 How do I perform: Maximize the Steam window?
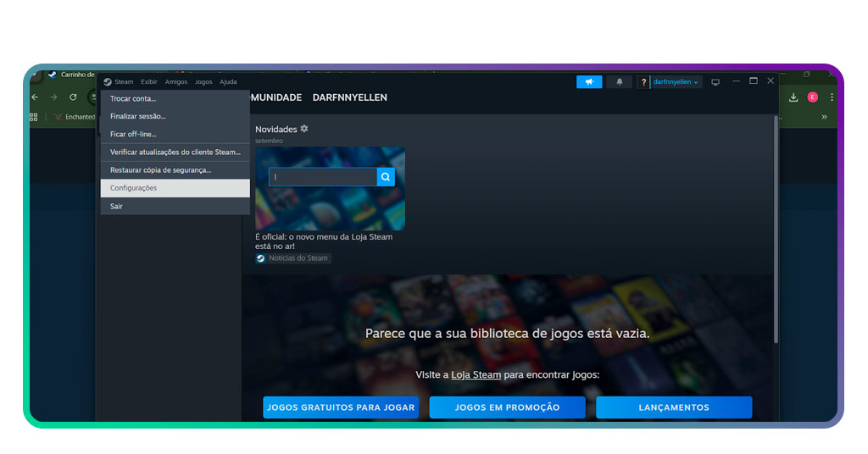click(754, 81)
